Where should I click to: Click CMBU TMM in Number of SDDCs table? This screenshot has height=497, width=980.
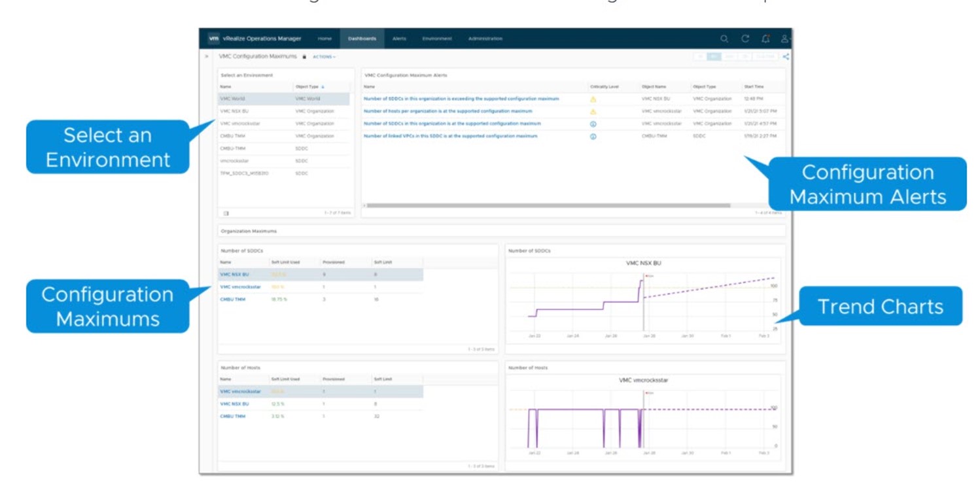tap(232, 300)
